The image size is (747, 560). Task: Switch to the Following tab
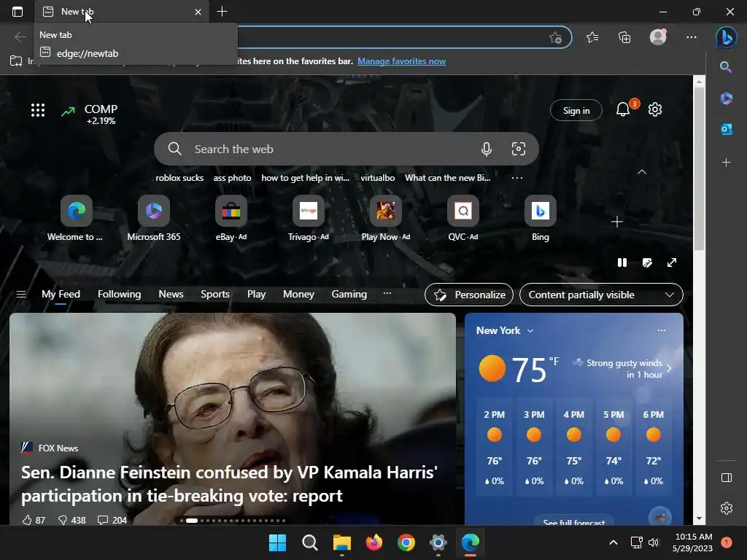point(119,295)
